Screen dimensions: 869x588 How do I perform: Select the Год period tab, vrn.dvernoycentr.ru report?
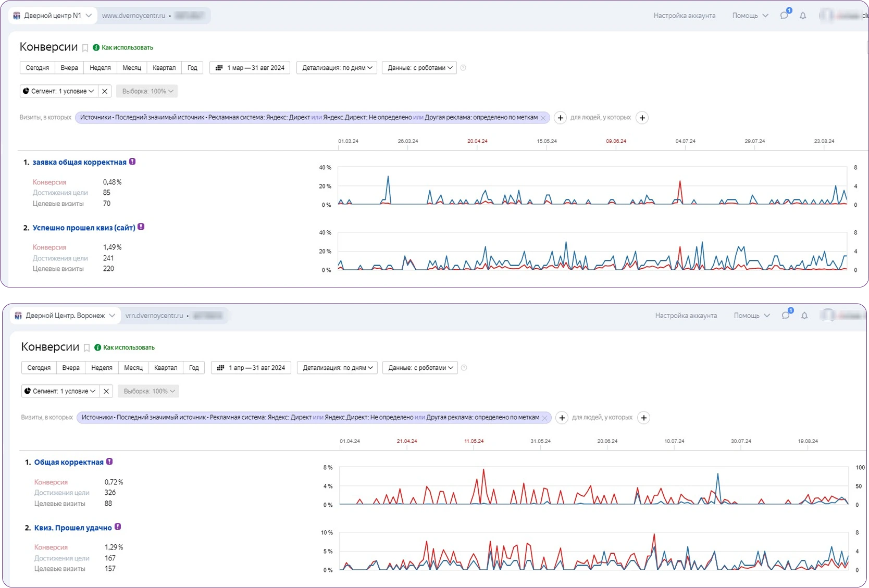tap(194, 368)
